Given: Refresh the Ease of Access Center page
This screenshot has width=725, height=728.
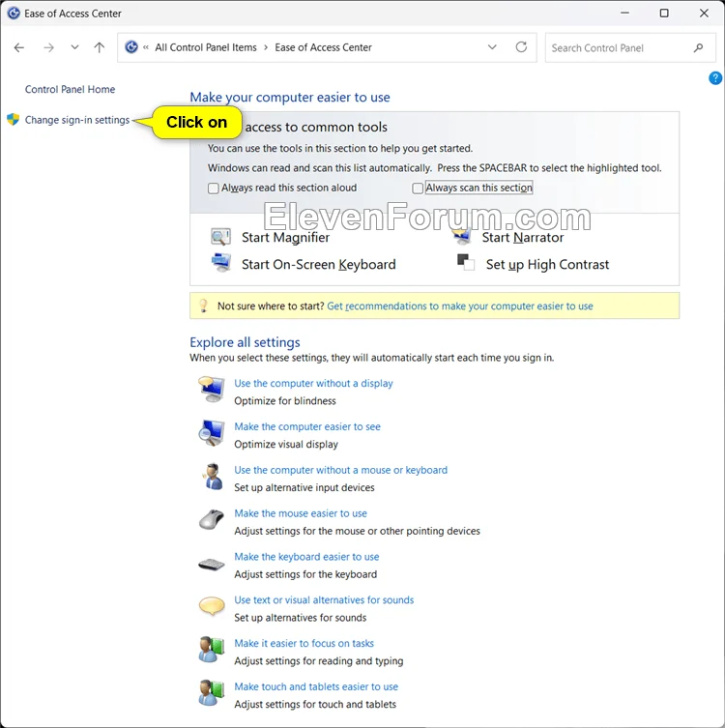Looking at the screenshot, I should 521,47.
